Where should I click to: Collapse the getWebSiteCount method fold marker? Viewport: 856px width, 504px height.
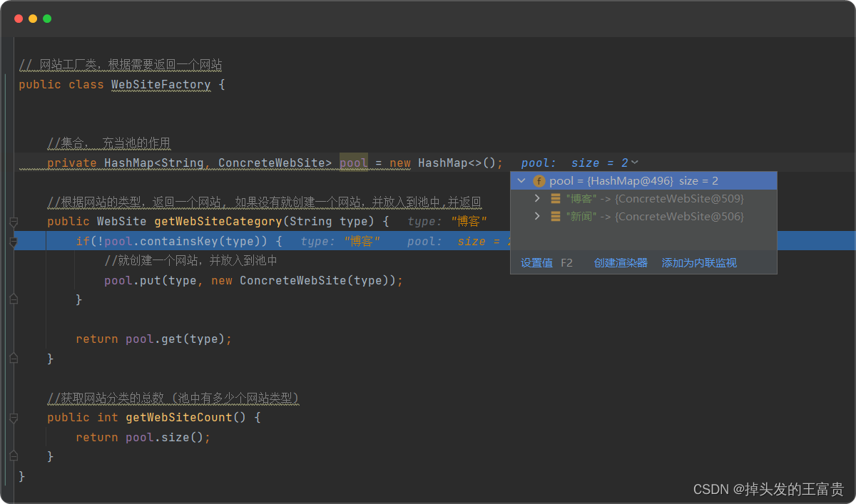point(13,418)
